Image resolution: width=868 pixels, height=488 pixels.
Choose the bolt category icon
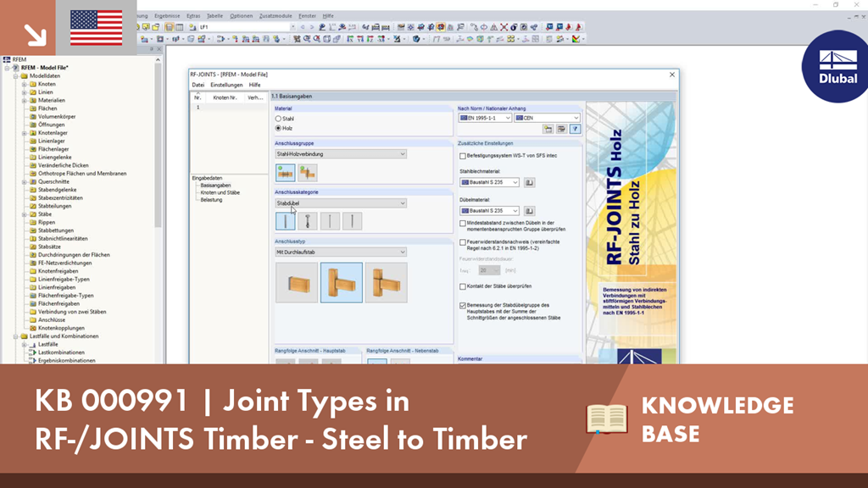click(x=307, y=221)
